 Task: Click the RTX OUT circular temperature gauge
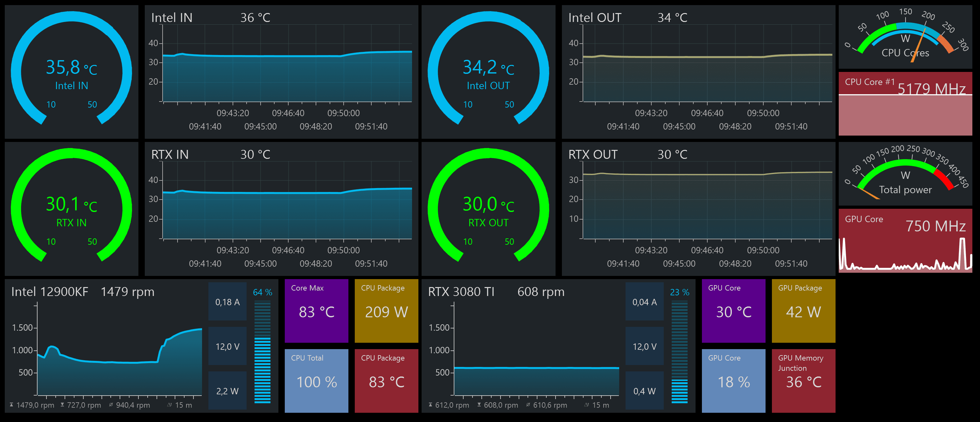coord(488,208)
